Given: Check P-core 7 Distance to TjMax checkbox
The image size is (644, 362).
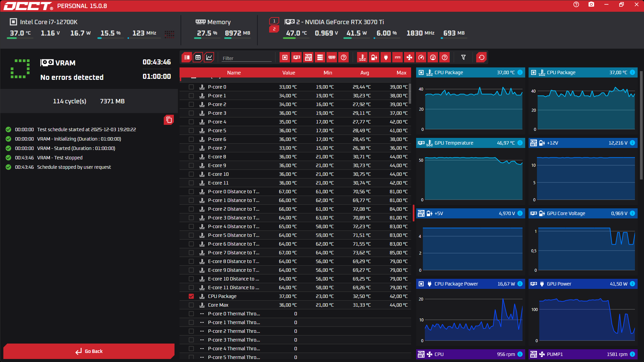Looking at the screenshot, I should pos(191,253).
